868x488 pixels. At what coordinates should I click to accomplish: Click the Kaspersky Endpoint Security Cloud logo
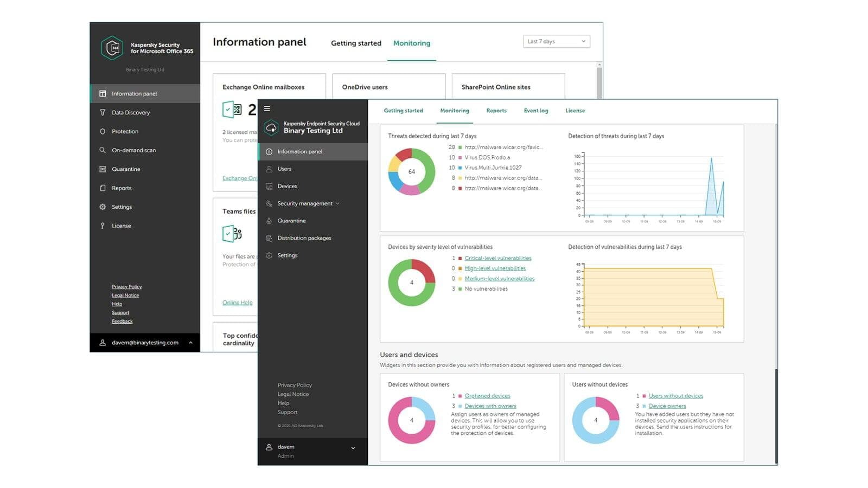click(271, 128)
